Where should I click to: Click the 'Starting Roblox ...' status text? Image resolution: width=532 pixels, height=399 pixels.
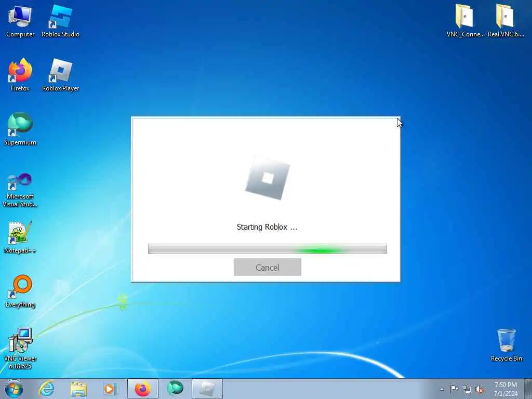coord(267,227)
